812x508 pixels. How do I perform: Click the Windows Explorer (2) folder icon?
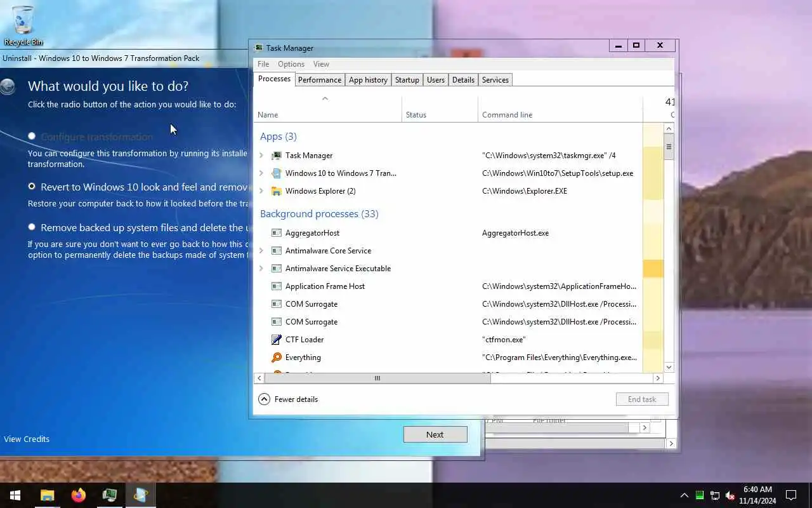(276, 191)
